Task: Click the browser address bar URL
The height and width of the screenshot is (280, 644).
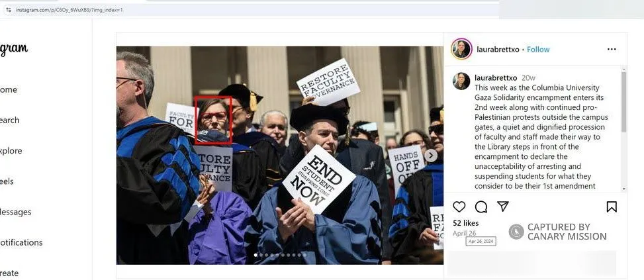Action: [69, 10]
